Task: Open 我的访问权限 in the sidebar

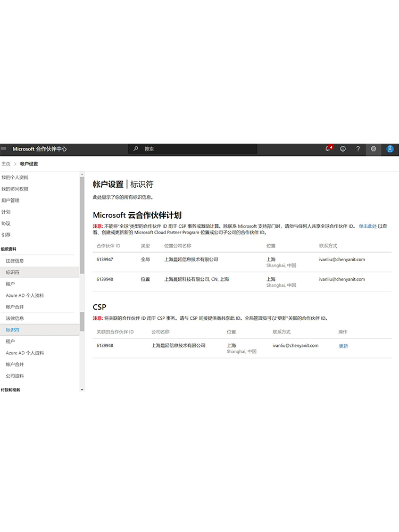Action: 15,189
